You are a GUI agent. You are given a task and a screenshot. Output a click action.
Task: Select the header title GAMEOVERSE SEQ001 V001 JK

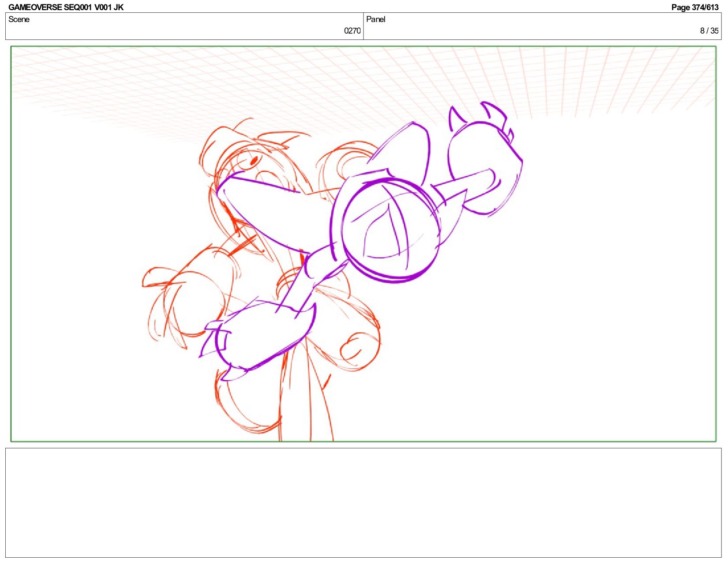(x=66, y=7)
